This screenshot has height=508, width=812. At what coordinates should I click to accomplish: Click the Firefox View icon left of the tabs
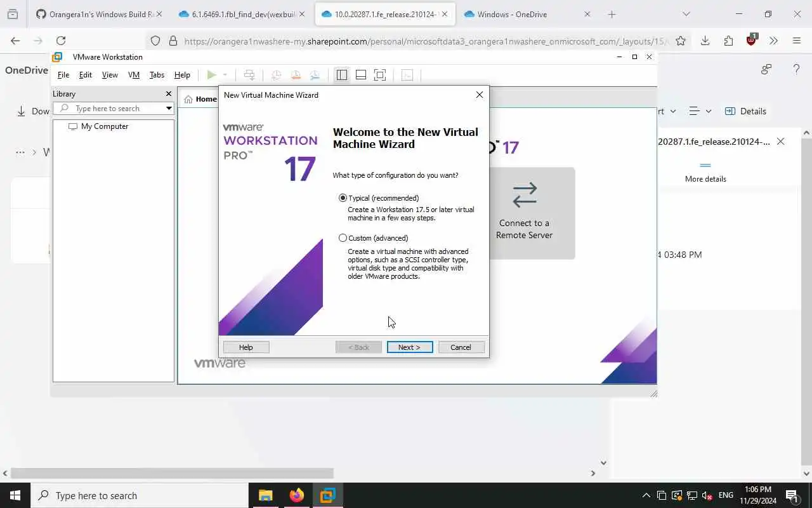click(x=13, y=14)
